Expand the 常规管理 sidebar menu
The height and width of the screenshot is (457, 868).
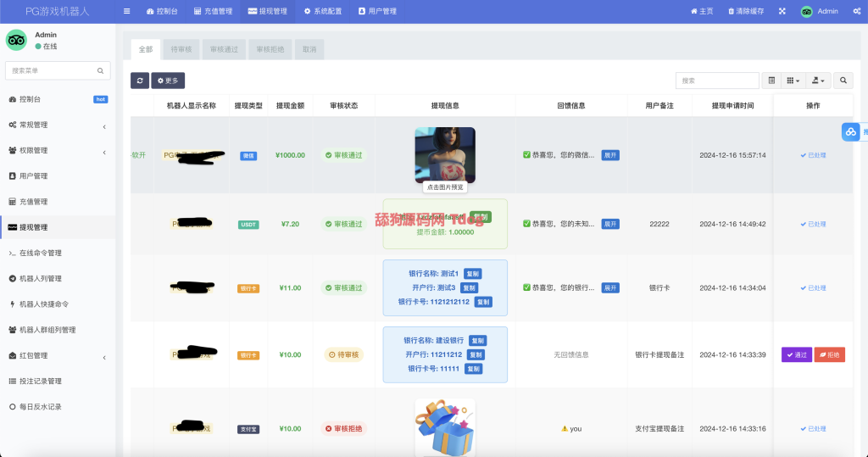[58, 125]
